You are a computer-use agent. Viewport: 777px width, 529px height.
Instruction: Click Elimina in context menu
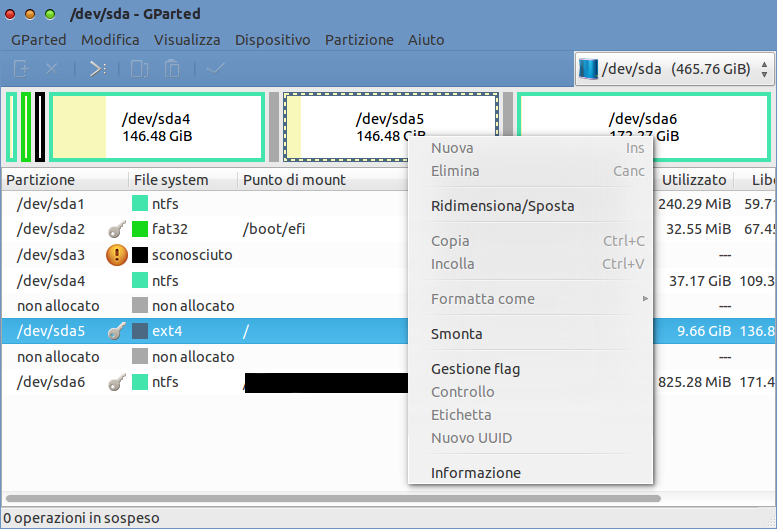[x=530, y=171]
